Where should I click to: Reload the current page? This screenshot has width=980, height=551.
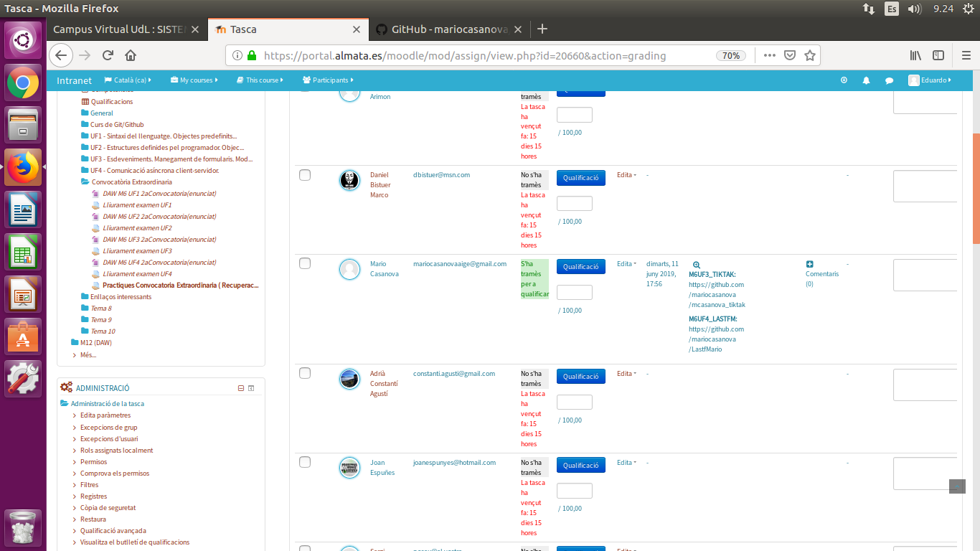[x=108, y=55]
